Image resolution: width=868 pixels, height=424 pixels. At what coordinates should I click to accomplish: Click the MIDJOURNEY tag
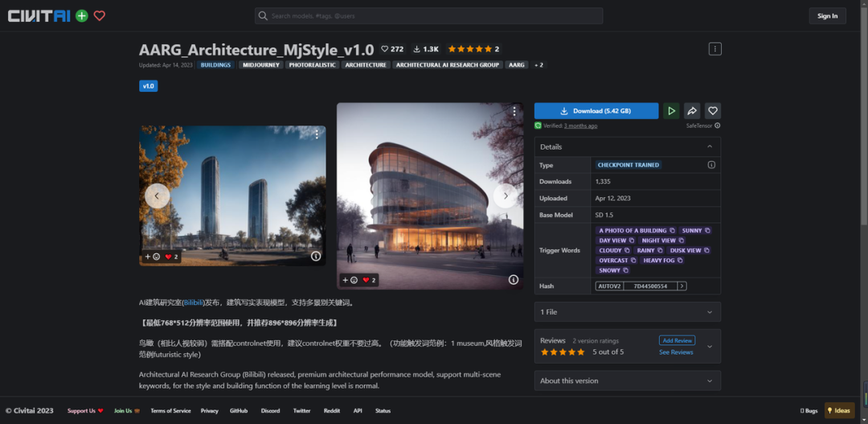tap(261, 65)
